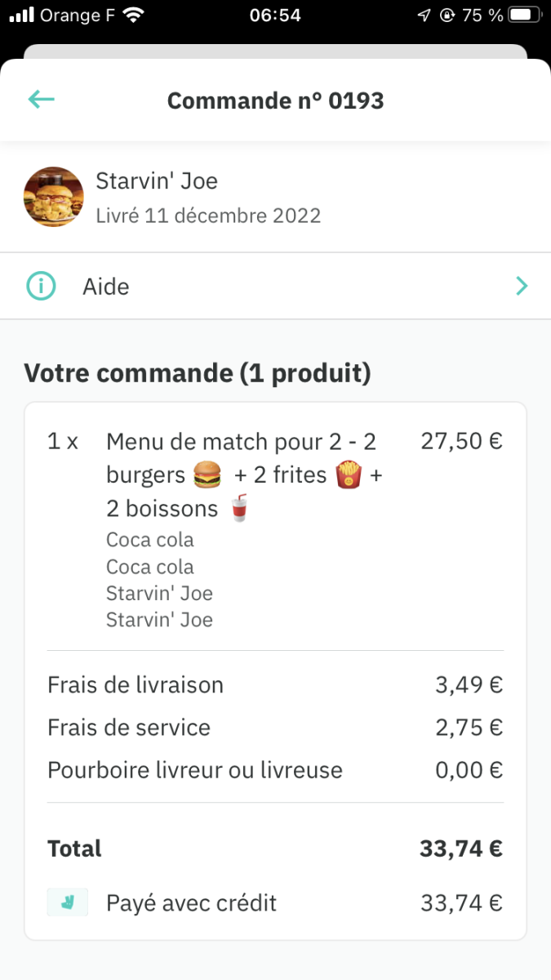The width and height of the screenshot is (551, 980).
Task: Tap the Commande n° 0193 title
Action: click(x=275, y=100)
